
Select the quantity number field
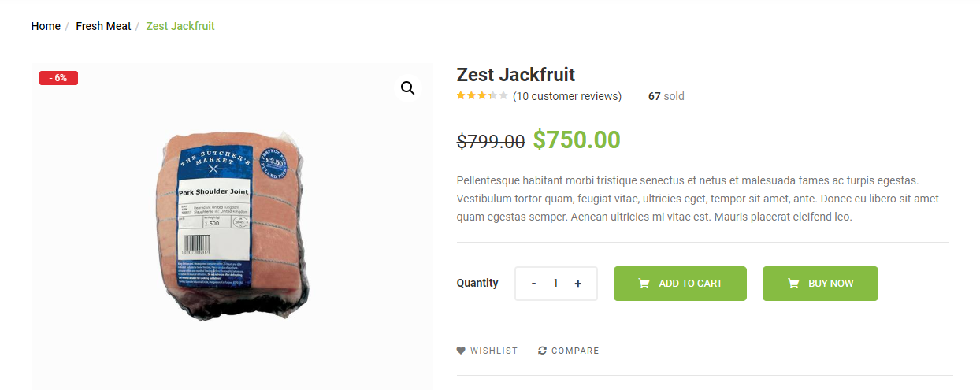coord(555,284)
